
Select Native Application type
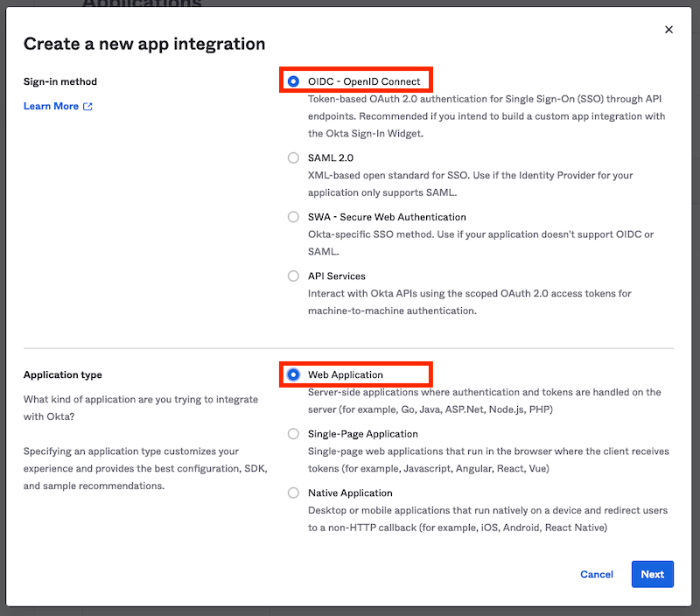click(x=293, y=493)
